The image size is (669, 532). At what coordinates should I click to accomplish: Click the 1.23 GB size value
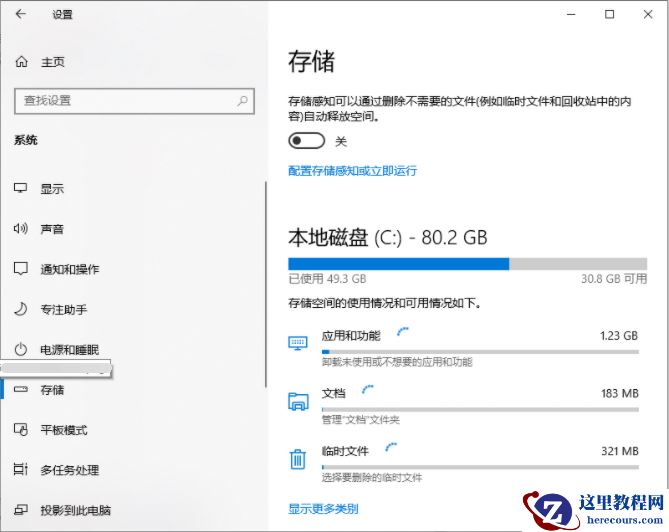point(619,336)
